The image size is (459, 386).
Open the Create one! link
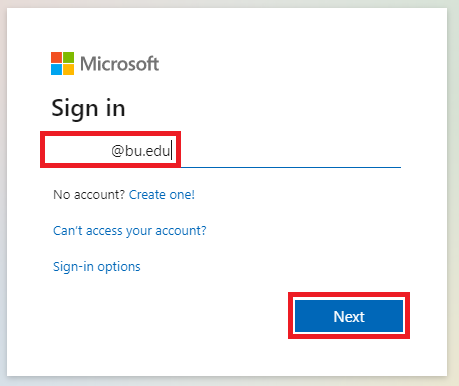click(162, 195)
